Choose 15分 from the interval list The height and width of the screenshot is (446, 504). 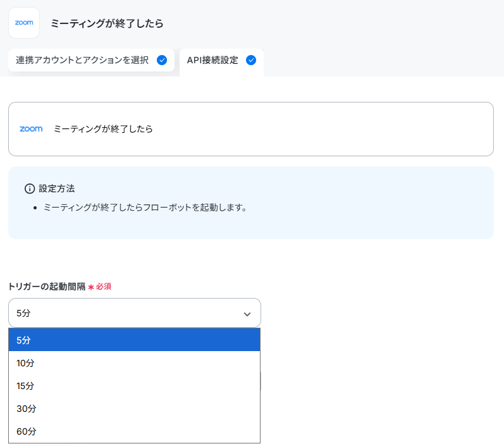[x=134, y=386]
